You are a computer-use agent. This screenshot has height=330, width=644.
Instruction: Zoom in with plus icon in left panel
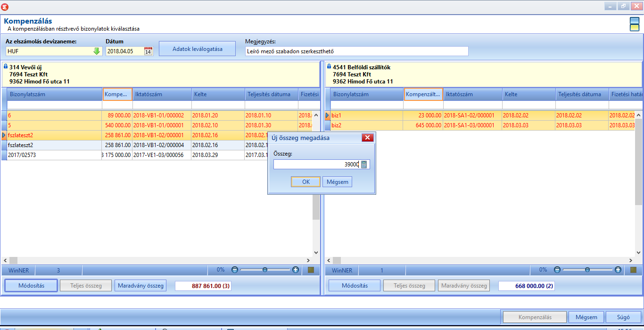(296, 270)
